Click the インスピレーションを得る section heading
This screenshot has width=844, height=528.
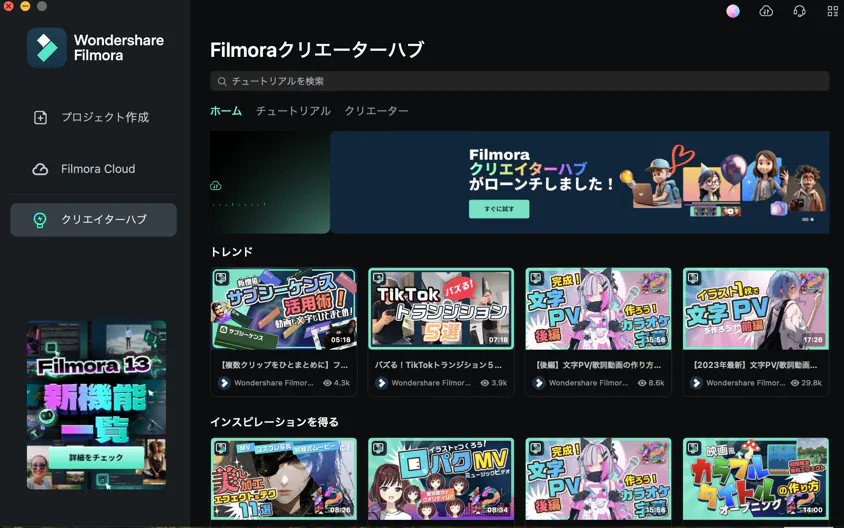(275, 422)
